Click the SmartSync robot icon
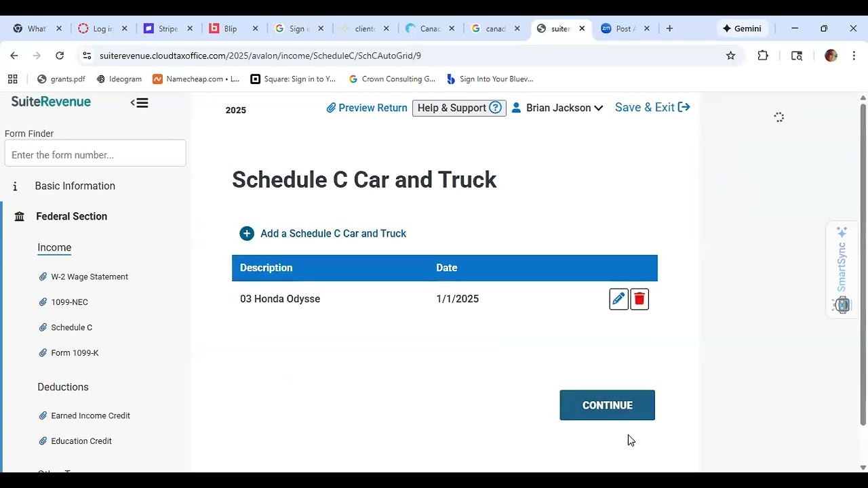The width and height of the screenshot is (868, 488). coord(842,305)
